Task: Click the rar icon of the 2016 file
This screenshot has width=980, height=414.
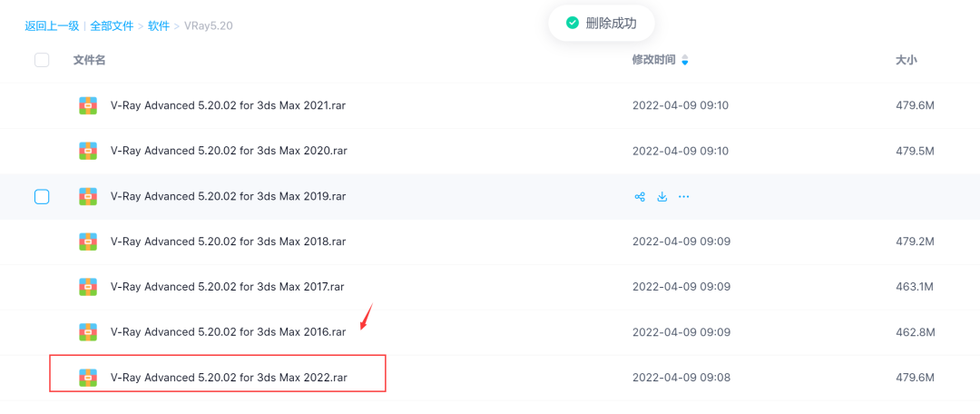Action: [88, 332]
